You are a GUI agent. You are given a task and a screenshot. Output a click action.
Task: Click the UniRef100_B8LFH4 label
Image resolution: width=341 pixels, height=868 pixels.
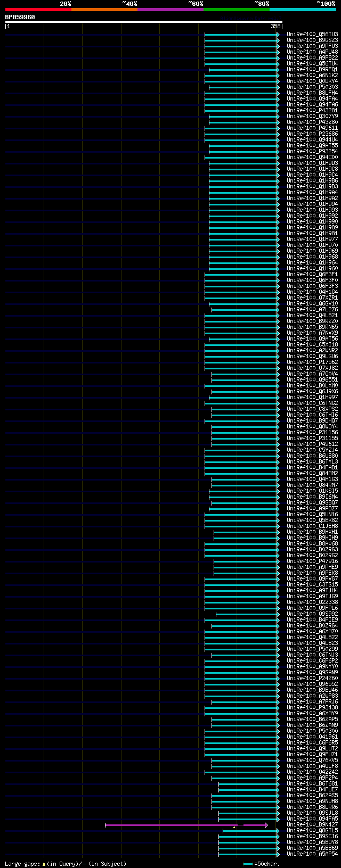312,93
